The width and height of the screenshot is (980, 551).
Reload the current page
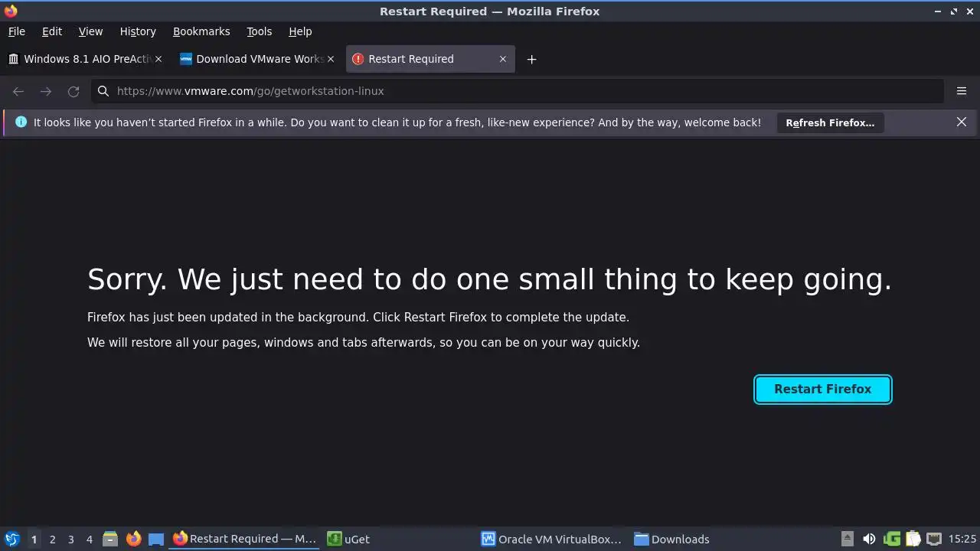tap(73, 91)
